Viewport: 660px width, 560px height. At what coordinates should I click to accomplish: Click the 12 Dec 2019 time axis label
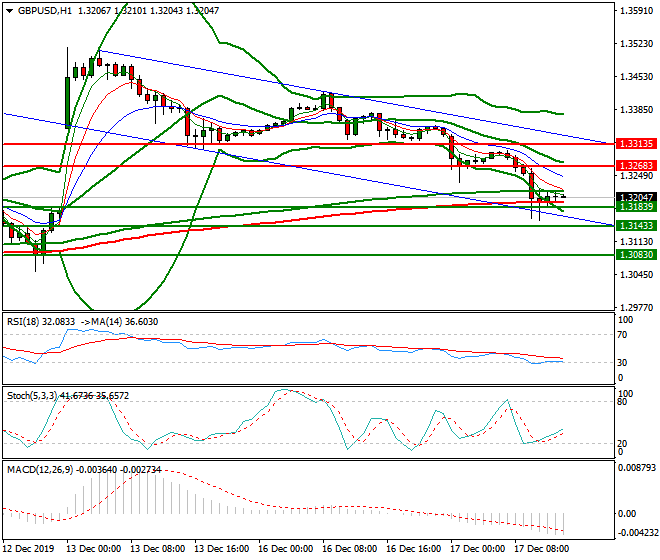point(28,549)
